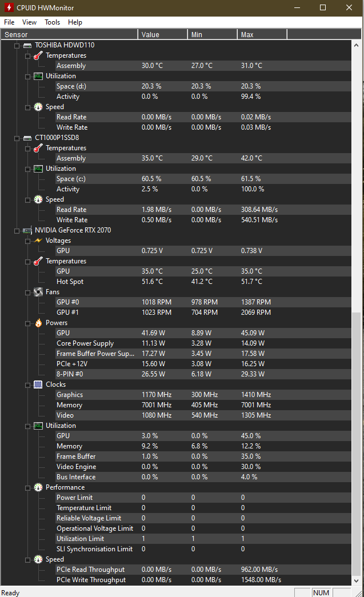The image size is (364, 597).
Task: Select the Graphics clock row
Action: point(203,395)
